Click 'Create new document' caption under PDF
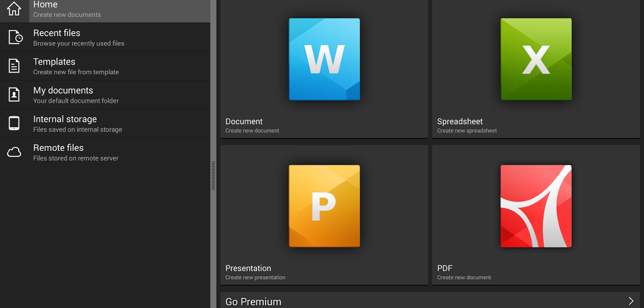The height and width of the screenshot is (308, 644). pyautogui.click(x=464, y=278)
